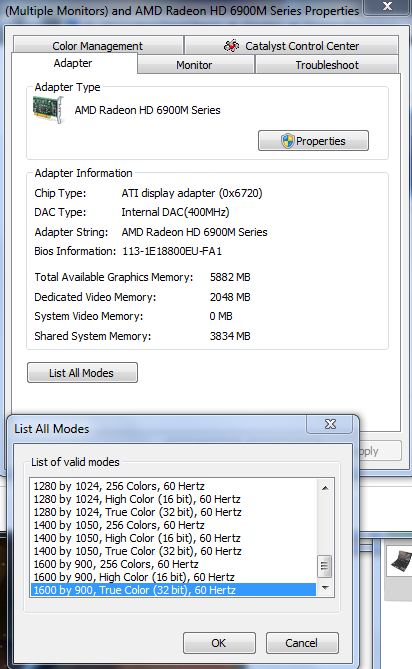Click the mode list scroll-down arrow
This screenshot has height=669, width=412.
click(325, 588)
